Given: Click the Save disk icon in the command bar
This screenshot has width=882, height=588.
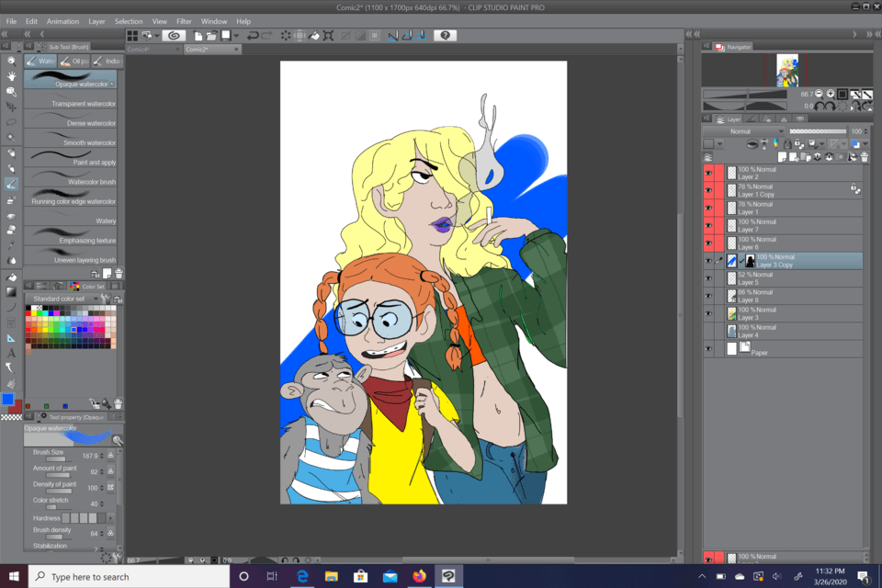Looking at the screenshot, I should [226, 36].
